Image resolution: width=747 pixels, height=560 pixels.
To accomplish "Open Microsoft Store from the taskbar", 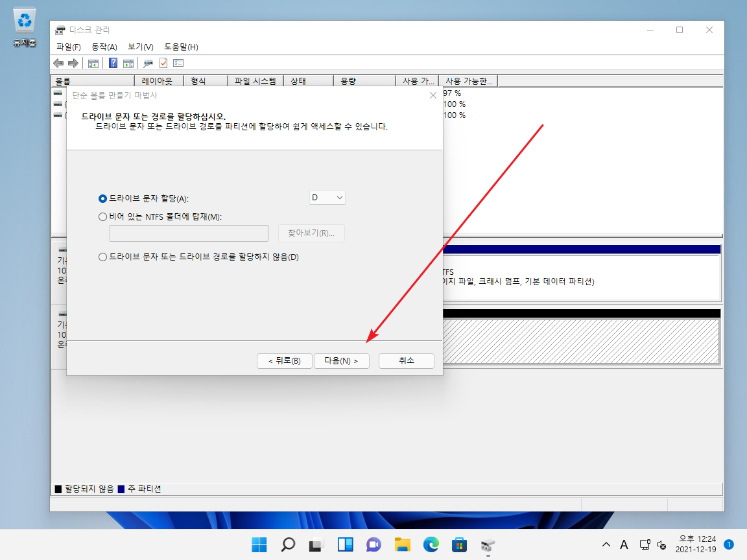I will point(459,544).
